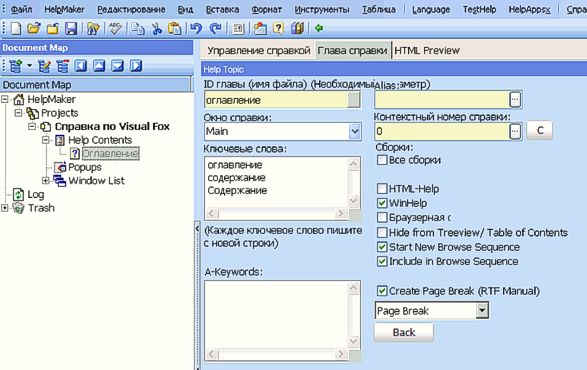Open the Окно справки Main dropdown
The image size is (587, 370).
[355, 131]
